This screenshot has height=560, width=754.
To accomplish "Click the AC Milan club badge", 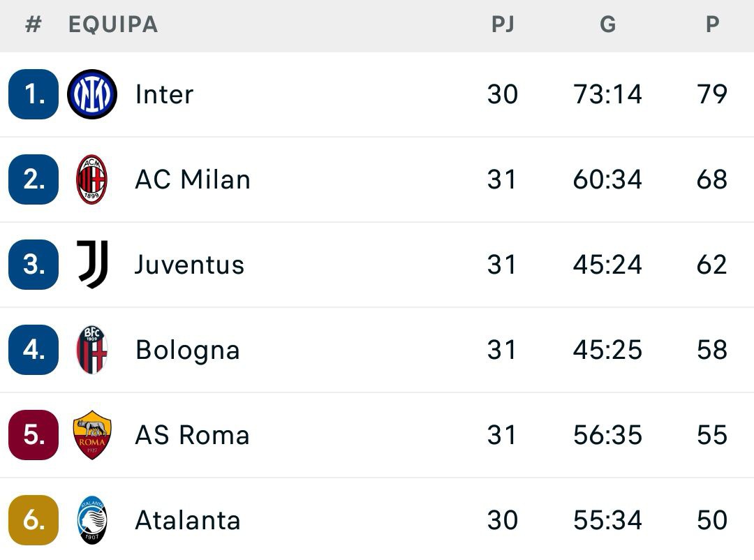I will click(91, 179).
